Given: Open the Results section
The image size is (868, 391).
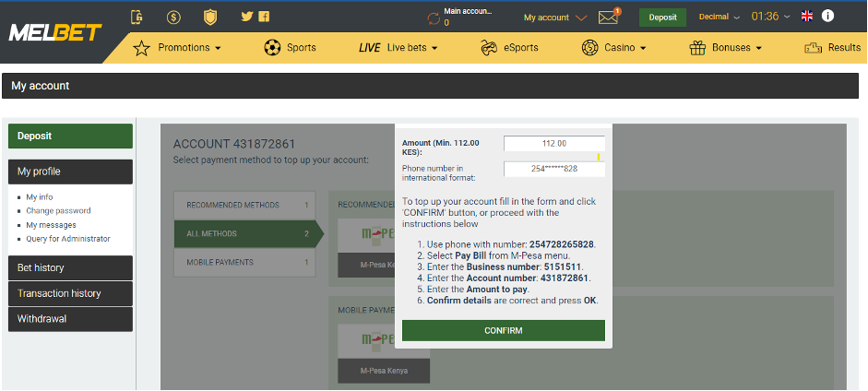Looking at the screenshot, I should [844, 48].
